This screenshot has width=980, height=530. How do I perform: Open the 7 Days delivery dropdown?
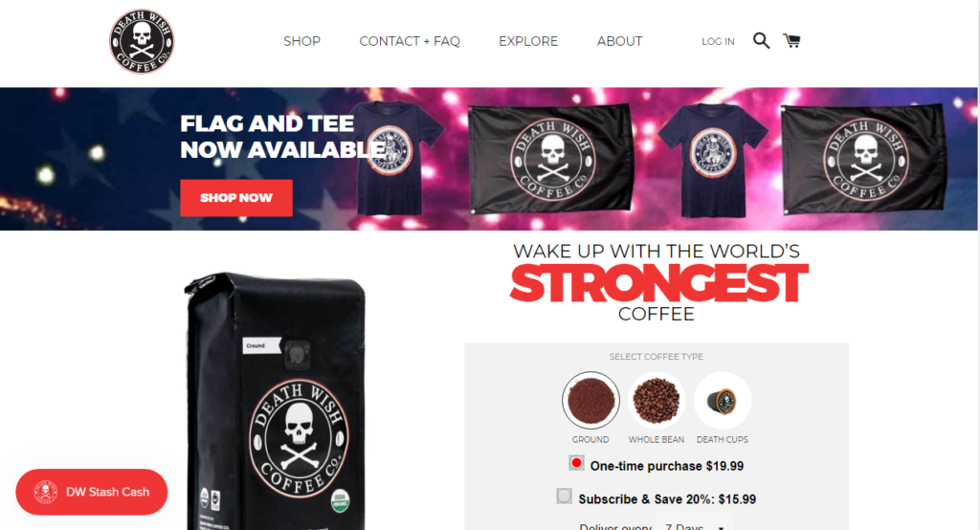pyautogui.click(x=695, y=524)
